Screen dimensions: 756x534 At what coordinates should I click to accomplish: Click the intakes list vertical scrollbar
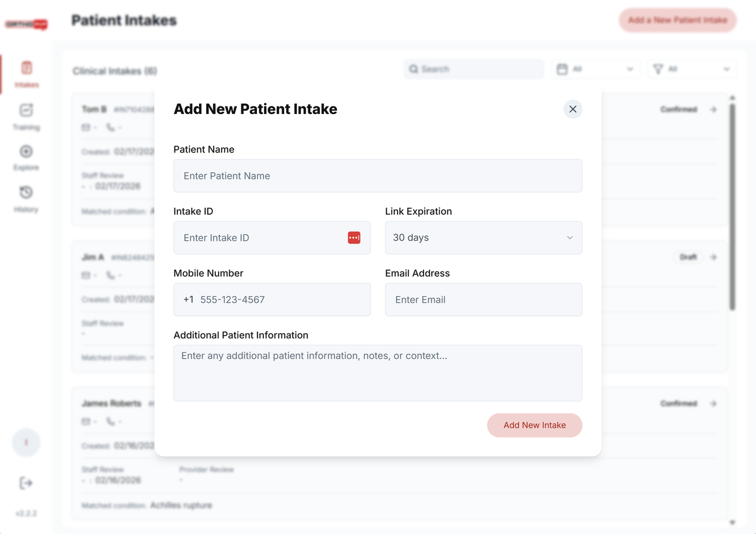click(732, 208)
